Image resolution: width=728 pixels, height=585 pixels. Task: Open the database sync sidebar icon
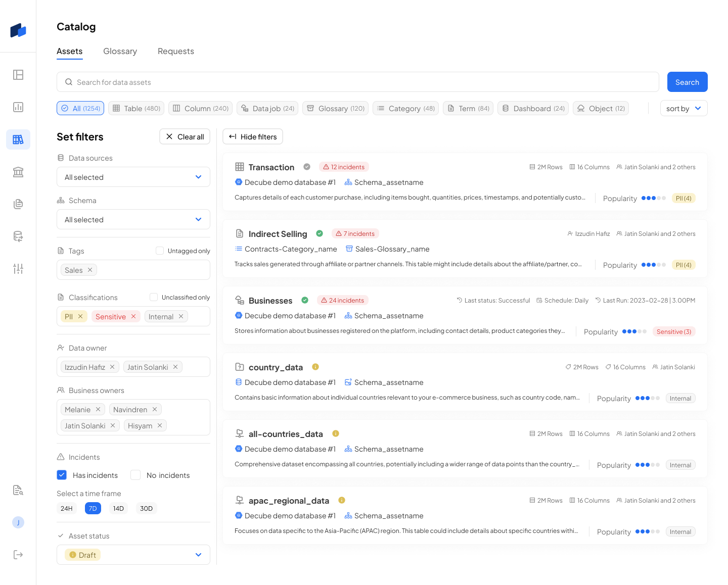18,236
